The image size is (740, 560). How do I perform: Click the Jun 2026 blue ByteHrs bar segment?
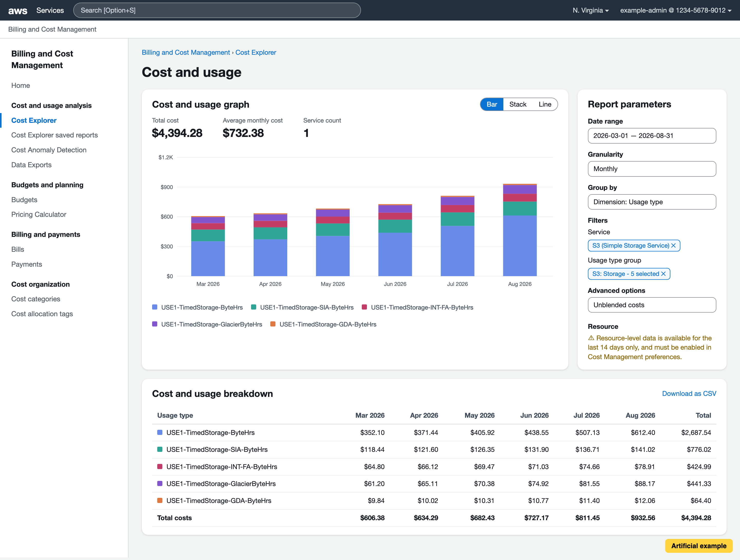click(x=395, y=255)
